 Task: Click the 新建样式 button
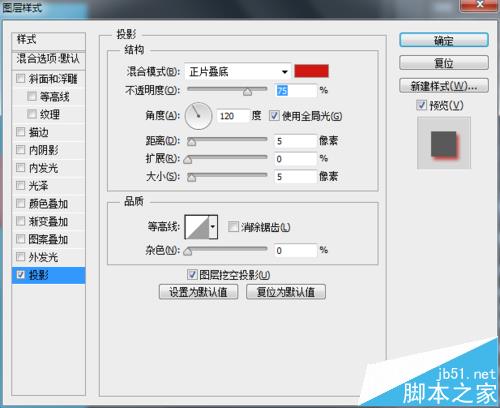tap(444, 86)
